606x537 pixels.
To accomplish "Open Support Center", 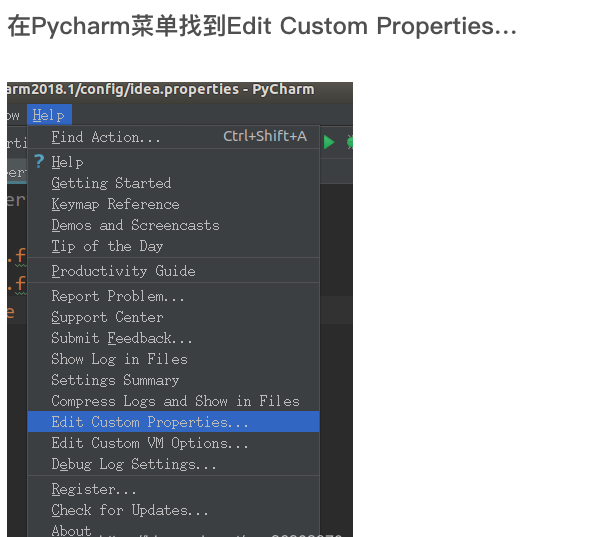I will point(174,317).
